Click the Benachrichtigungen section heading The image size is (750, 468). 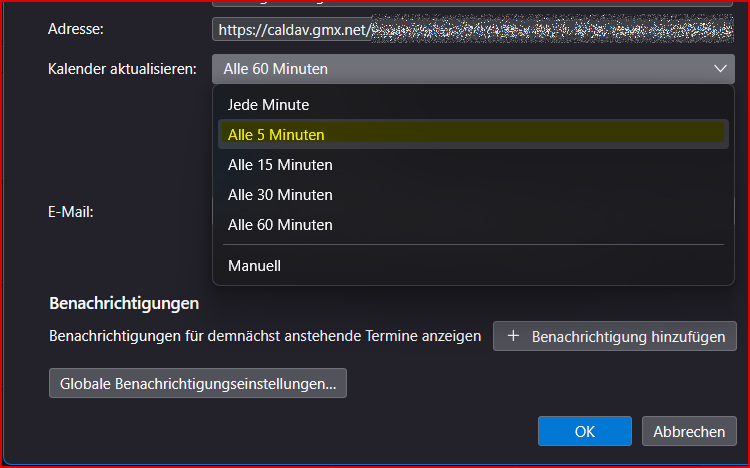(124, 303)
